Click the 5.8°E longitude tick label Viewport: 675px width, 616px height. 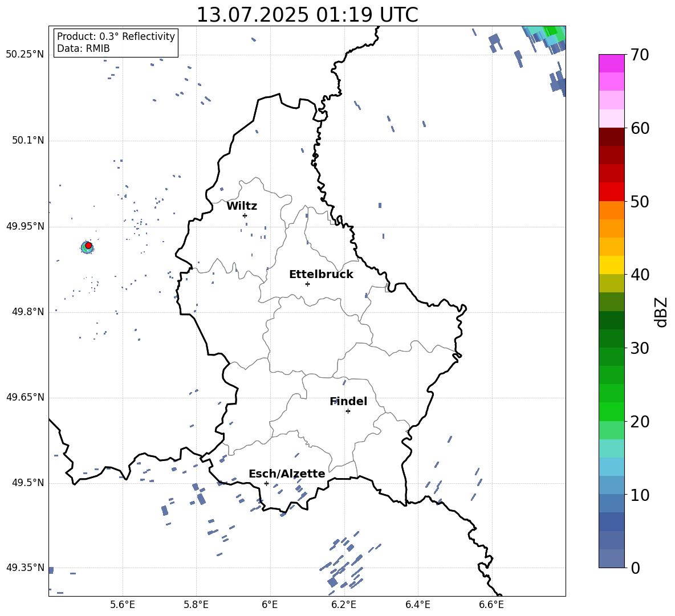[x=196, y=605]
